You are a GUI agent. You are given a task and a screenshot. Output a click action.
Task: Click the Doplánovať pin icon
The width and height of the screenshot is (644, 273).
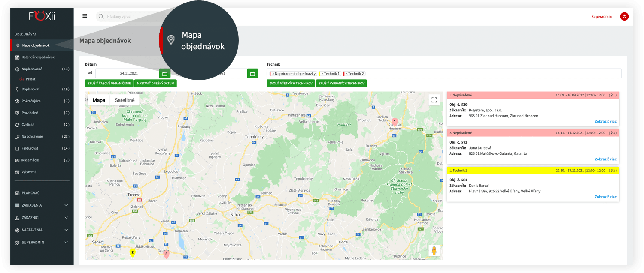(17, 90)
